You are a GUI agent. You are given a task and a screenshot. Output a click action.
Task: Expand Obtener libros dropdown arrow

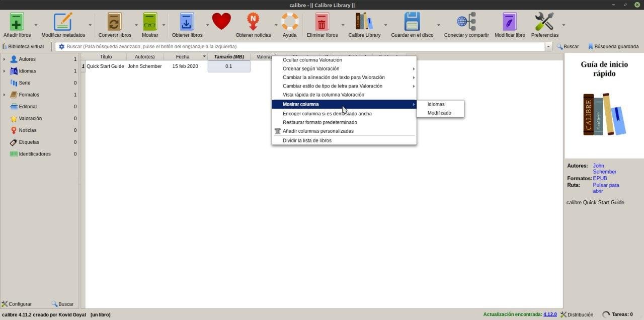[207, 25]
